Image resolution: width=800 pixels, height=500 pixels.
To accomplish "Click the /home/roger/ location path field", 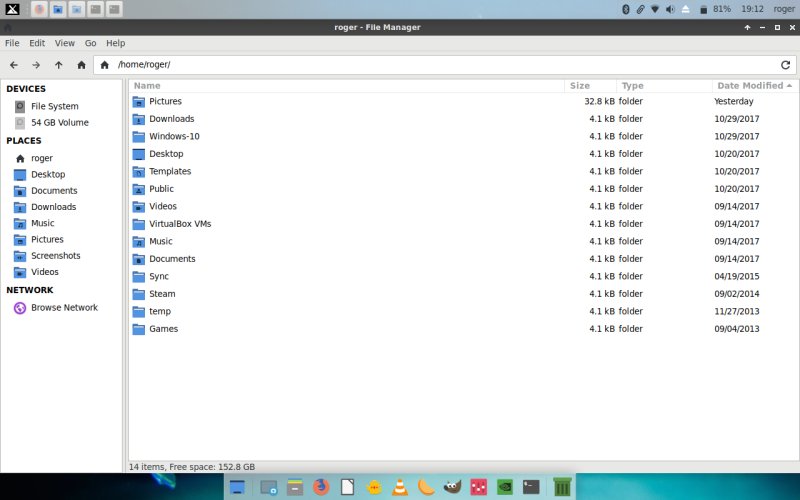I will (x=440, y=65).
